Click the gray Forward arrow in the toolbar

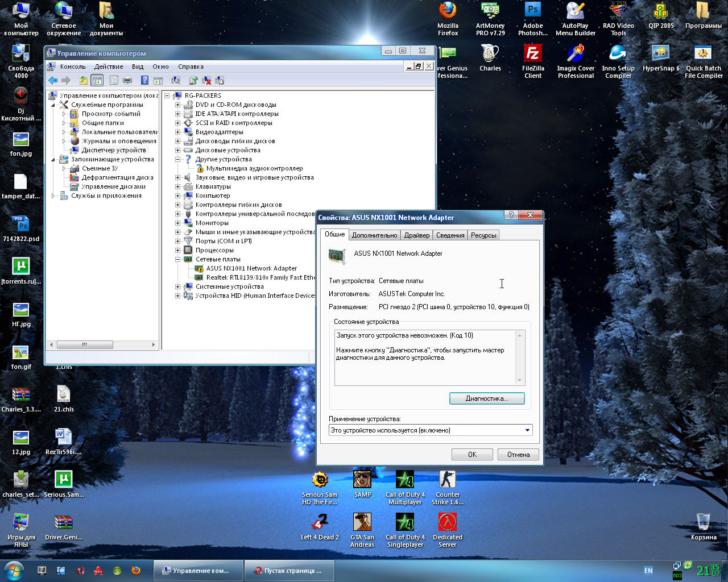(66, 81)
